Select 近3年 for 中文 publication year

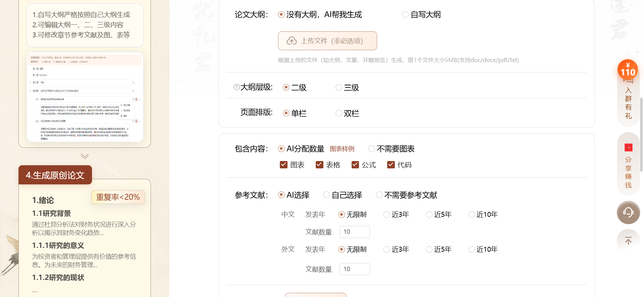[x=396, y=214]
